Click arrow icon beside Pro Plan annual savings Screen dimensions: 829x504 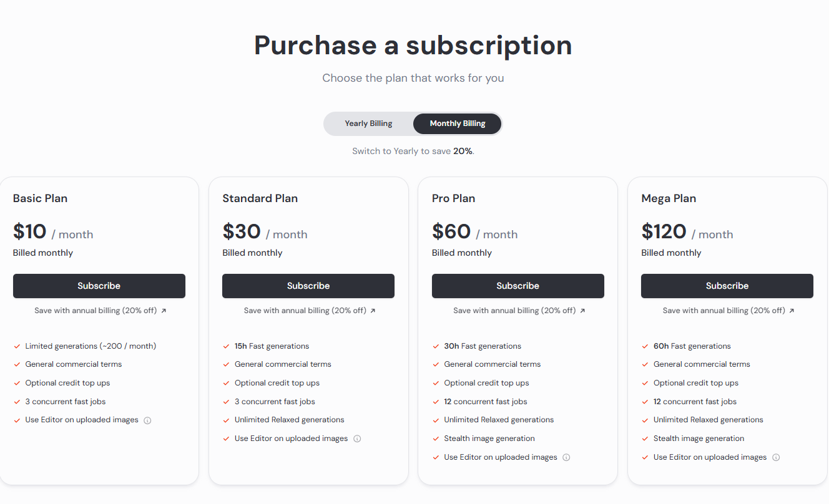[x=582, y=311]
